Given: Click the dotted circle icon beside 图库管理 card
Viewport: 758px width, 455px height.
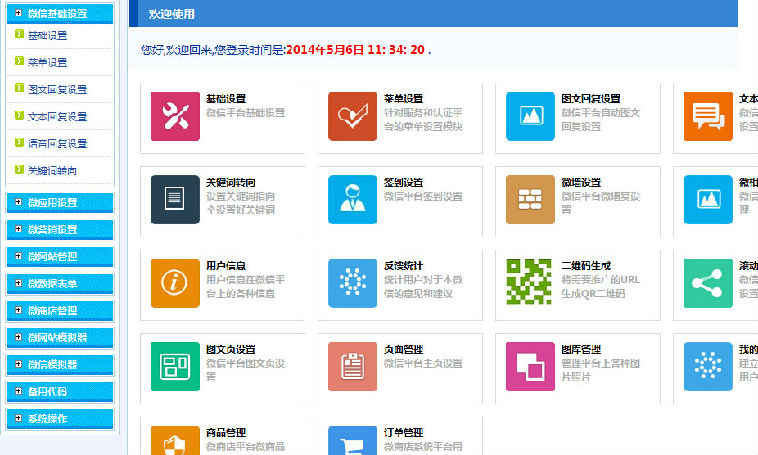Looking at the screenshot, I should point(708,367).
